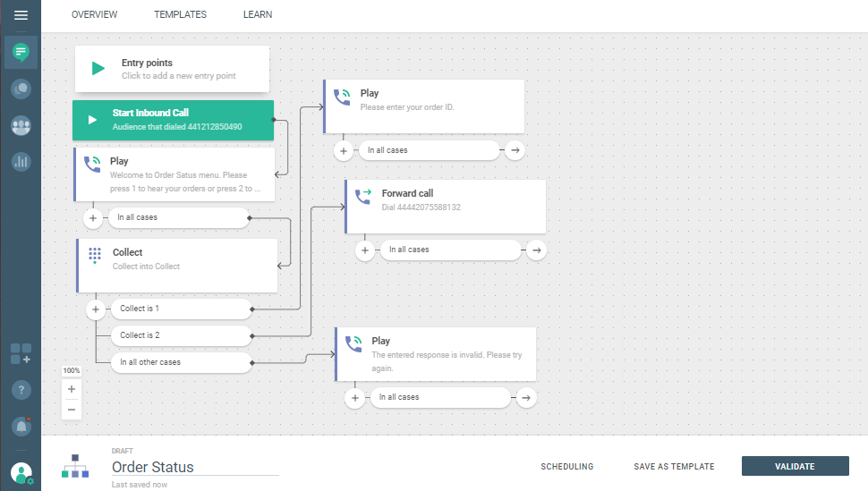The height and width of the screenshot is (491, 868).
Task: Select the Start Inbound Call block
Action: [173, 120]
